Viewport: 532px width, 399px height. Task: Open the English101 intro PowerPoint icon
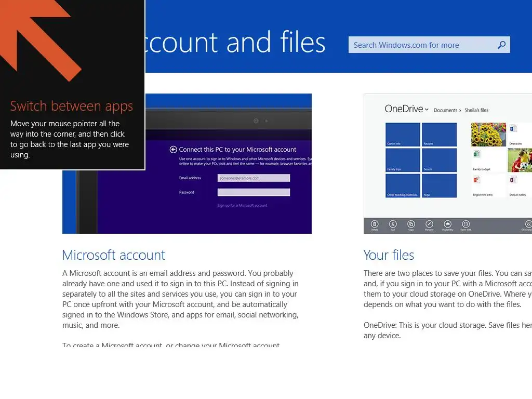[x=477, y=180]
